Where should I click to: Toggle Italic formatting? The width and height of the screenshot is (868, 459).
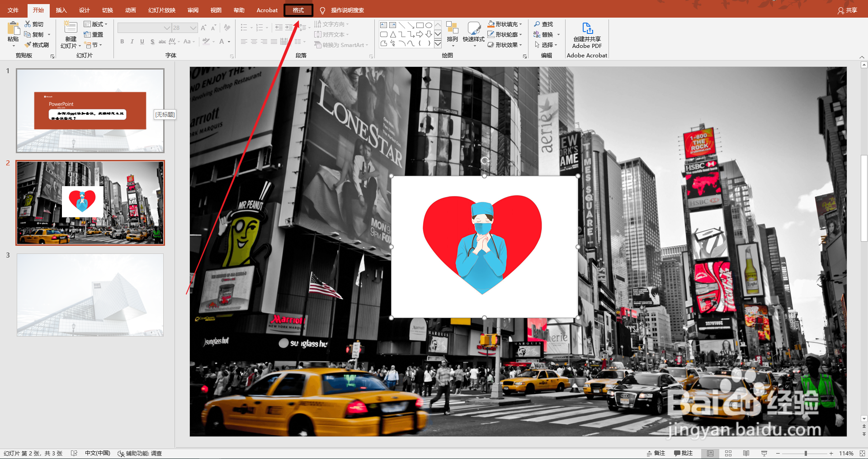pyautogui.click(x=132, y=42)
